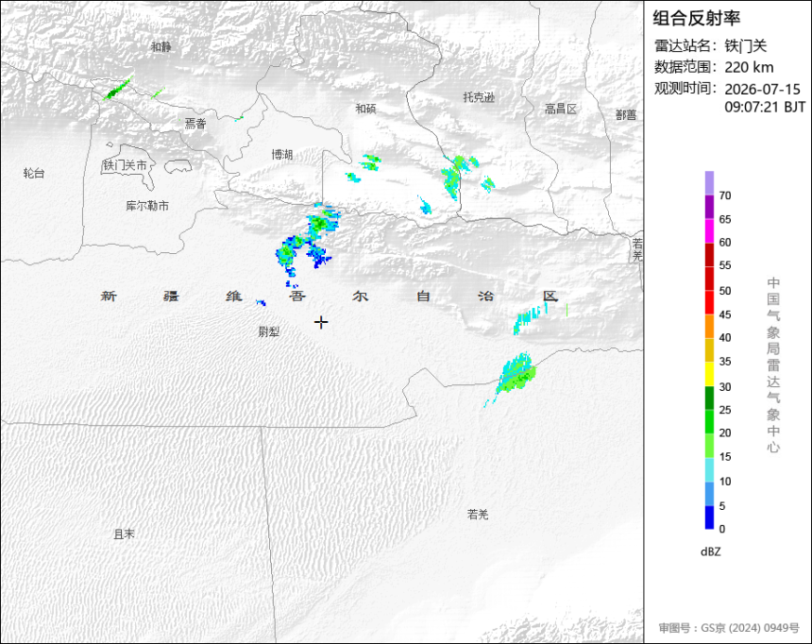Click the 和硕 county label
812x644 pixels.
click(x=365, y=109)
